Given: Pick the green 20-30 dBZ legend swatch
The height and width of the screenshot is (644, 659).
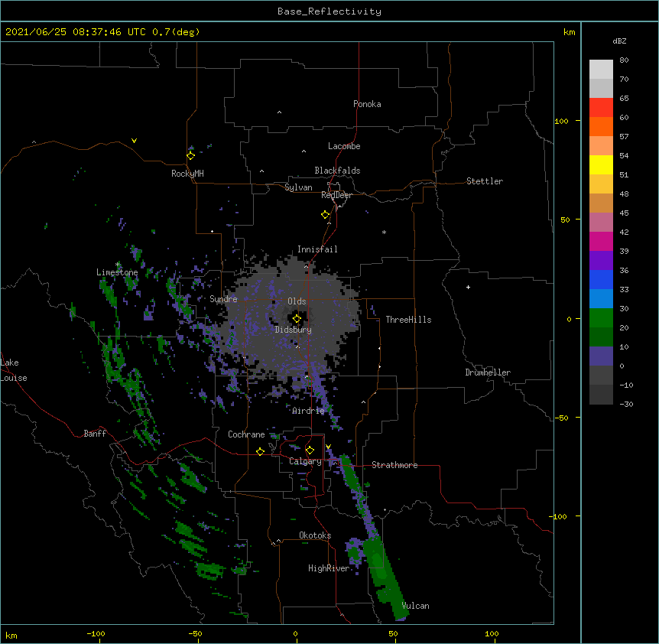Looking at the screenshot, I should click(x=601, y=318).
